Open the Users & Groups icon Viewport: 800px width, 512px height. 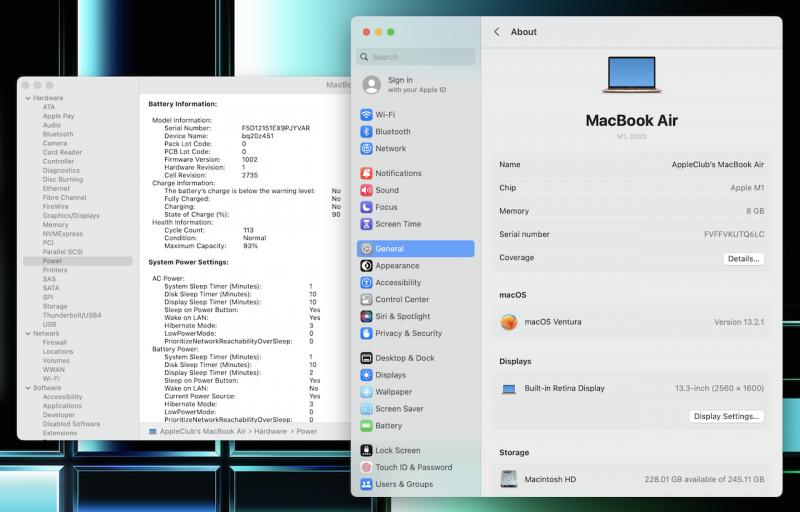366,484
